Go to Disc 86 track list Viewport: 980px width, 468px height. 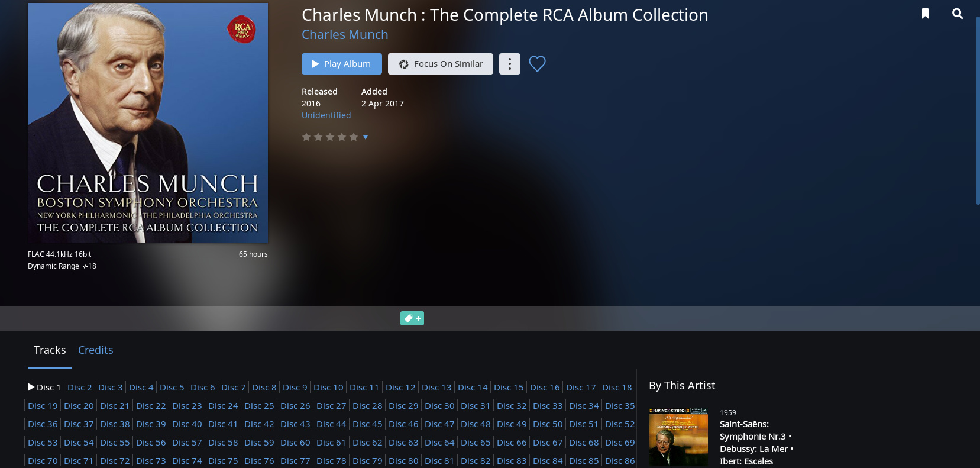(620, 460)
